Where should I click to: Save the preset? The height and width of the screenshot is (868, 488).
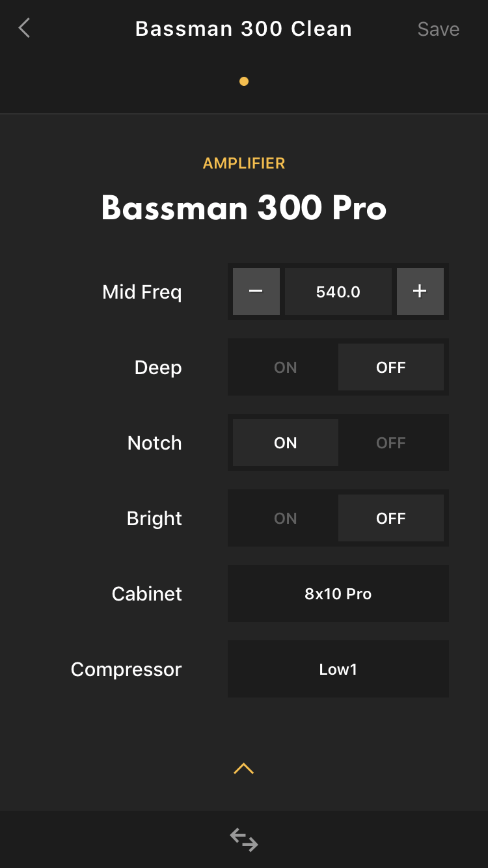pos(439,29)
